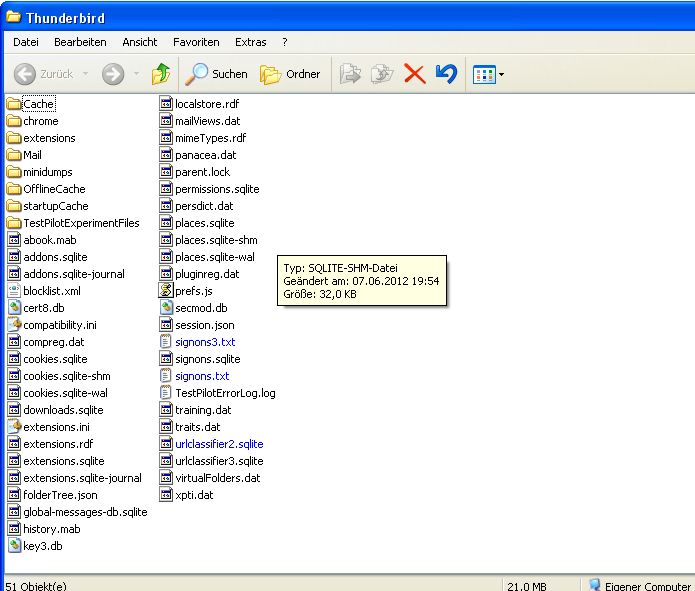Open the Zurück history dropdown arrow
This screenshot has height=591, width=695.
click(86, 74)
